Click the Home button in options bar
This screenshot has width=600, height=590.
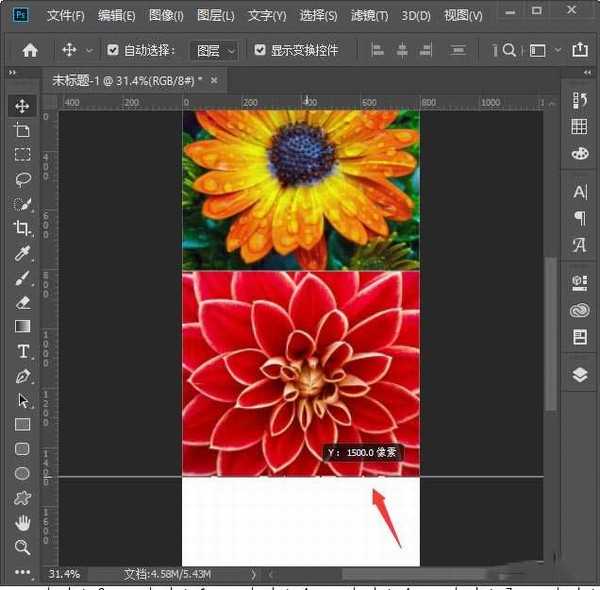click(x=30, y=50)
